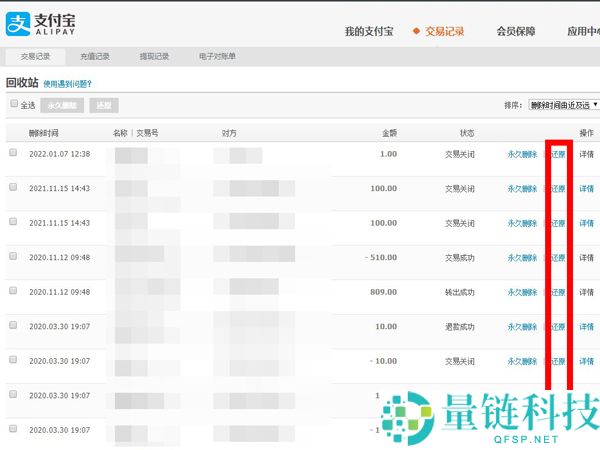
Task: Open 详情 for the 809.00 transfer
Action: (x=587, y=292)
